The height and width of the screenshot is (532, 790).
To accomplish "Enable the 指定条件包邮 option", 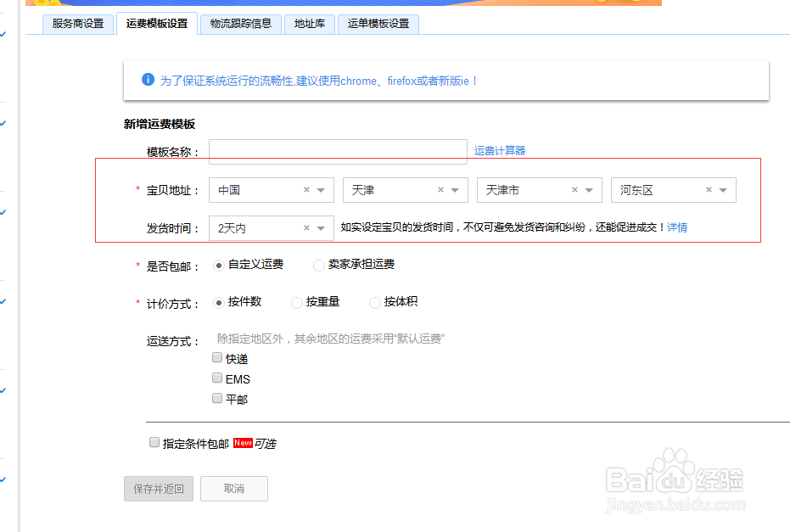I will click(154, 441).
